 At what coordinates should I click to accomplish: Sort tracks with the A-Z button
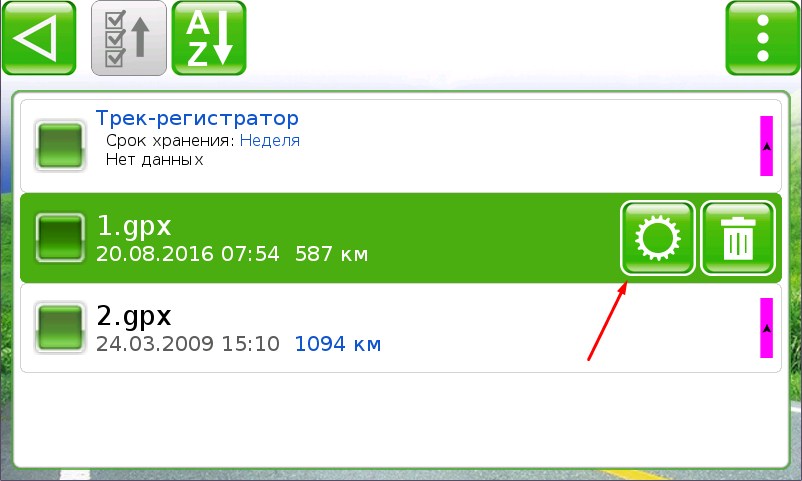[x=209, y=38]
